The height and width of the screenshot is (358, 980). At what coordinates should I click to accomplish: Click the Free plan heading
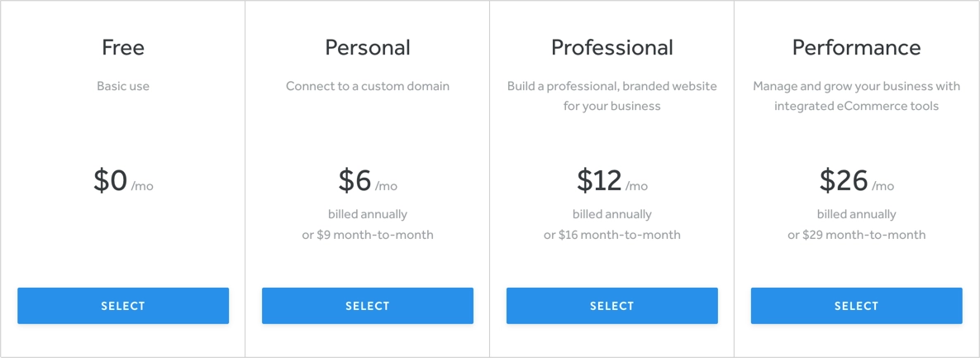[123, 48]
